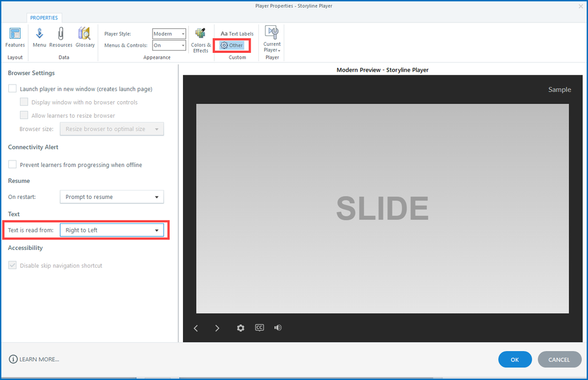This screenshot has width=588, height=380.
Task: Open the Resources paperclip icon
Action: (61, 38)
